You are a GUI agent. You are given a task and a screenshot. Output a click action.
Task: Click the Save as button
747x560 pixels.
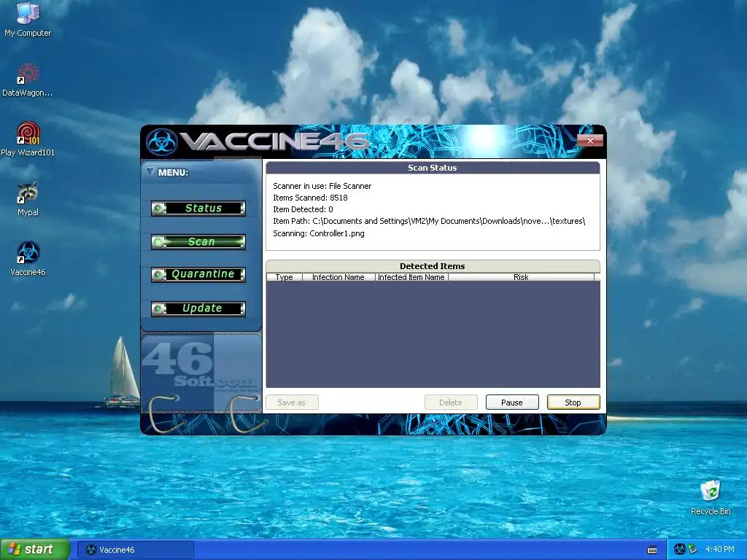click(292, 402)
